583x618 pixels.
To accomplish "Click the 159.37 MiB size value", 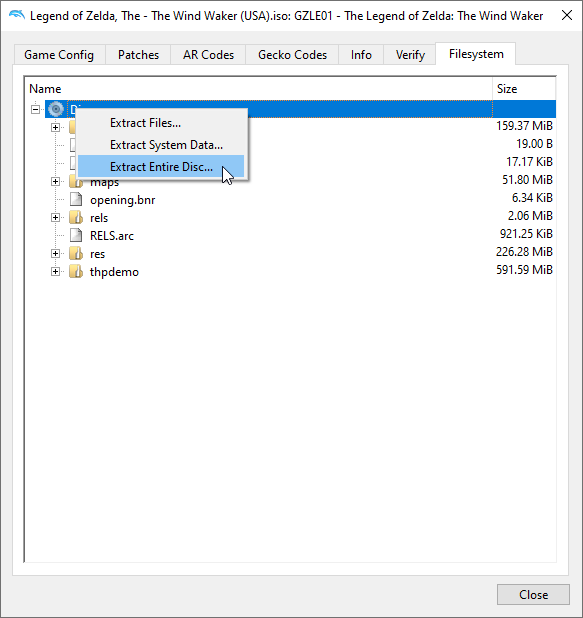I will pyautogui.click(x=524, y=126).
